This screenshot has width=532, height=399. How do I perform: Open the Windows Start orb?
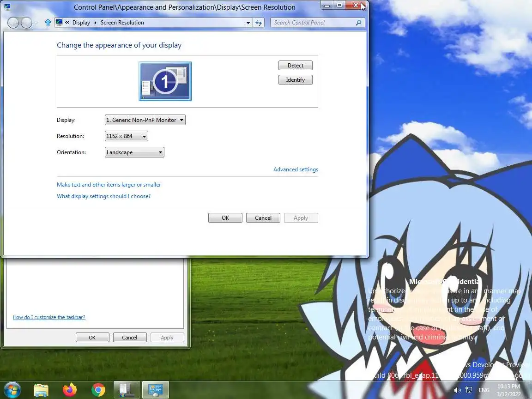tap(12, 389)
